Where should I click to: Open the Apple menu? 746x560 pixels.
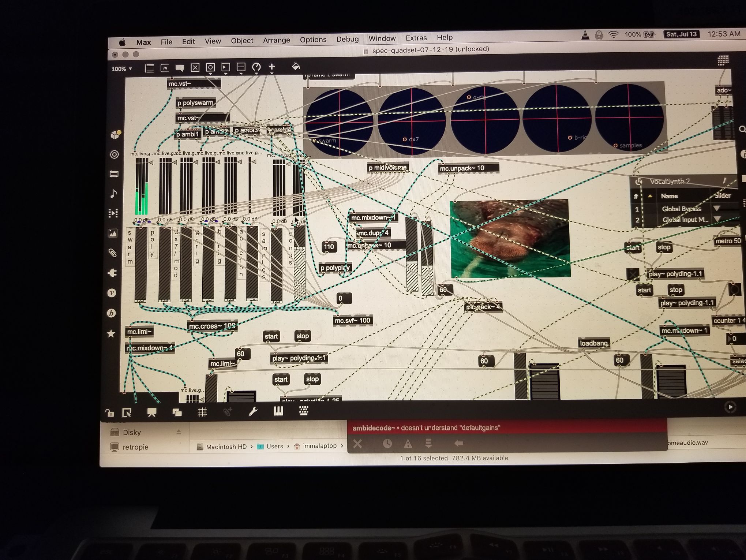(122, 43)
